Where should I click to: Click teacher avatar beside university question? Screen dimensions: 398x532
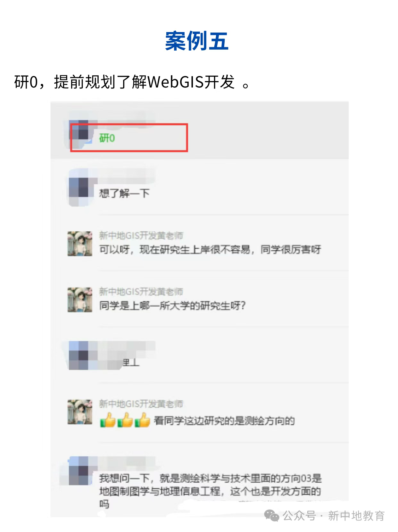80,300
